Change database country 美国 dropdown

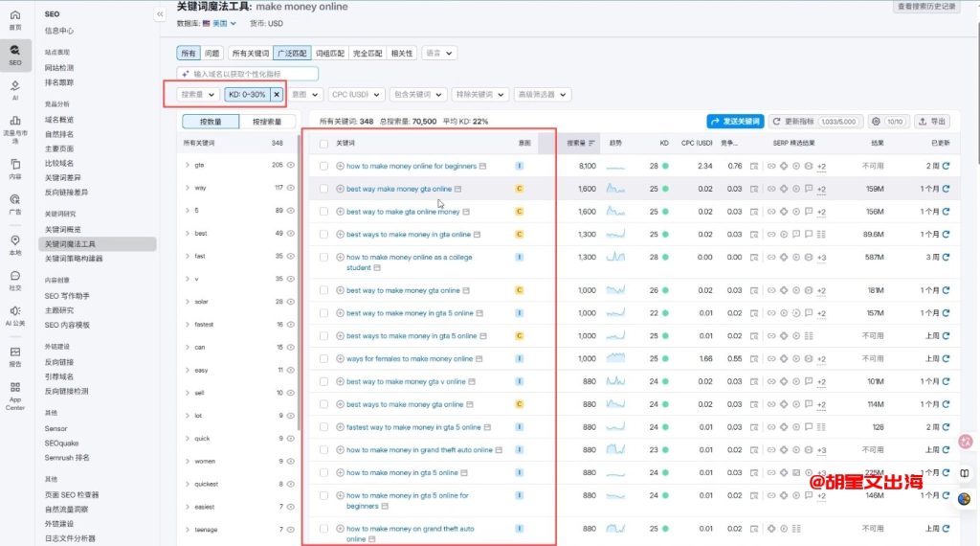click(x=224, y=23)
